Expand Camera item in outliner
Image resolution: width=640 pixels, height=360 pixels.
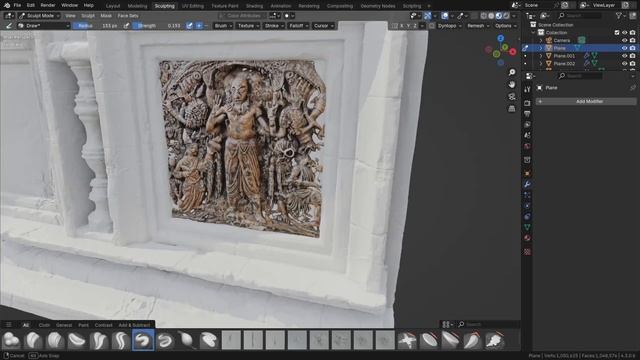[x=541, y=40]
